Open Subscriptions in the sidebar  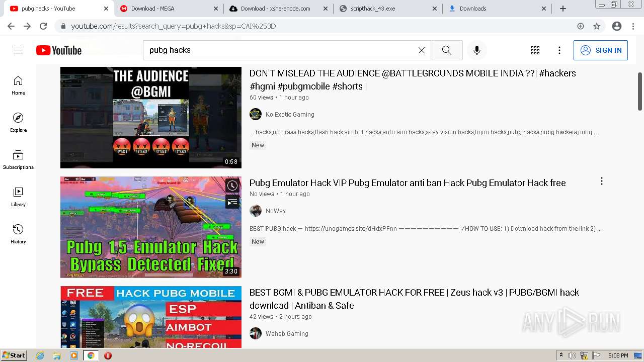(x=18, y=160)
